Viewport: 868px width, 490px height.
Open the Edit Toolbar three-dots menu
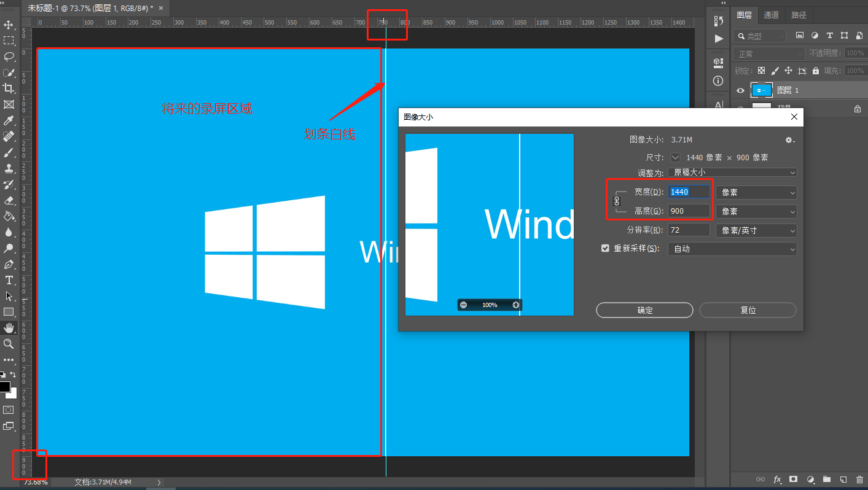point(9,360)
